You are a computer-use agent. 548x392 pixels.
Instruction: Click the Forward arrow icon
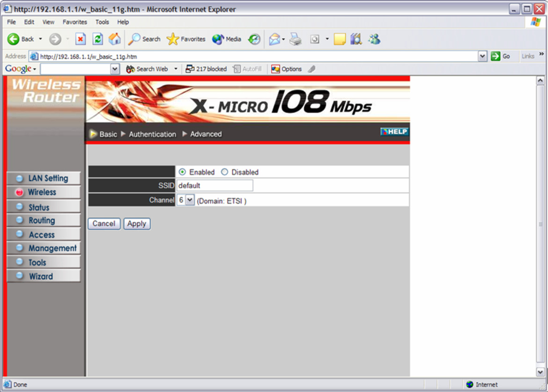tap(55, 39)
